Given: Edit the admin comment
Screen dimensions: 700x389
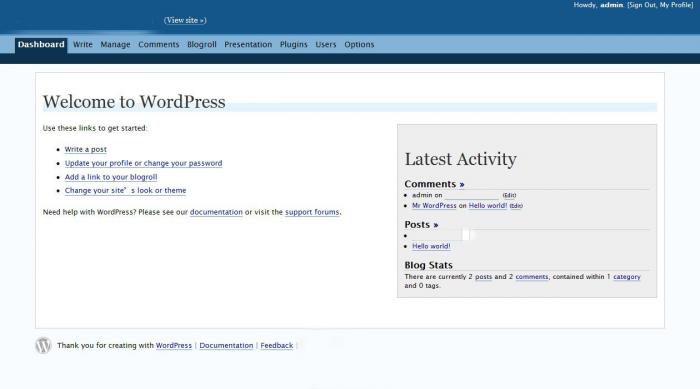Looking at the screenshot, I should click(x=509, y=195).
